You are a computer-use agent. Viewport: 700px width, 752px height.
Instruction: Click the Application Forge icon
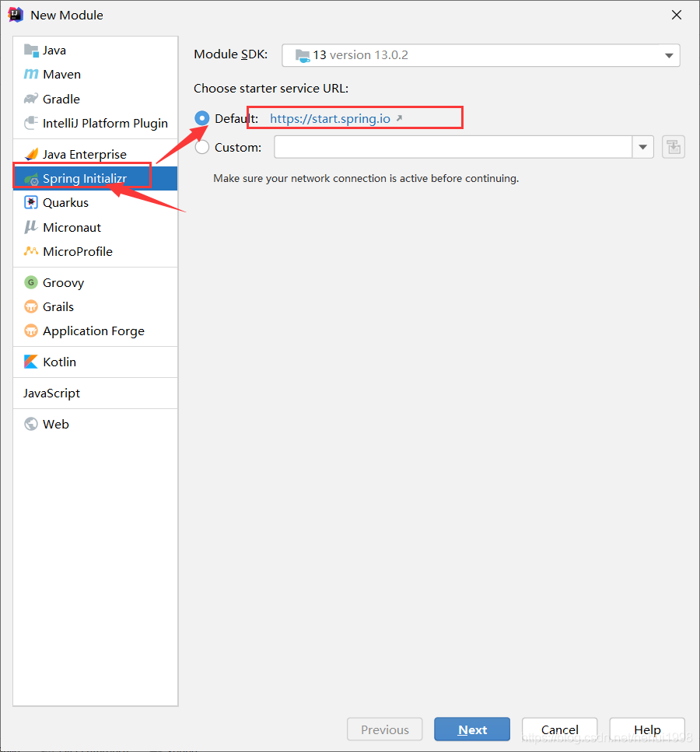pos(31,331)
